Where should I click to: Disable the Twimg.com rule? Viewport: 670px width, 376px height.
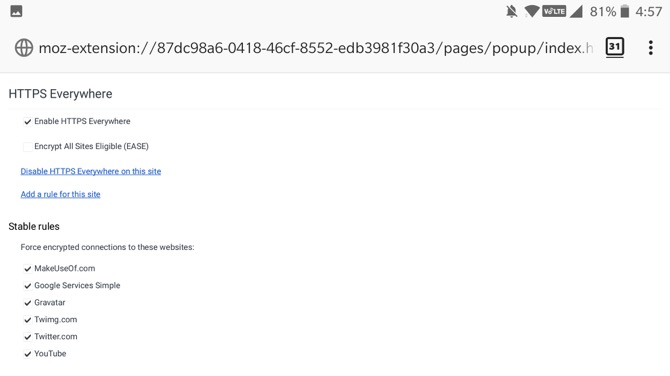[x=27, y=320]
